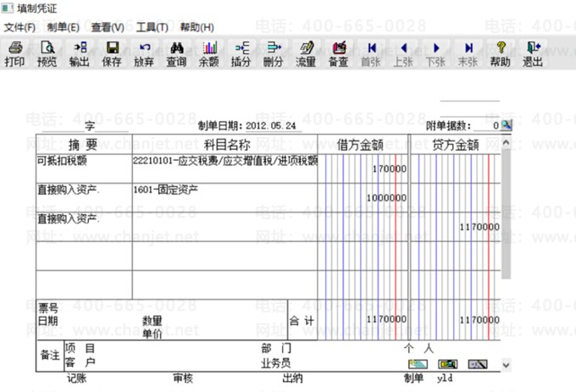Image resolution: width=576 pixels, height=392 pixels.
Task: Click empty account cell in third row
Action: click(224, 226)
